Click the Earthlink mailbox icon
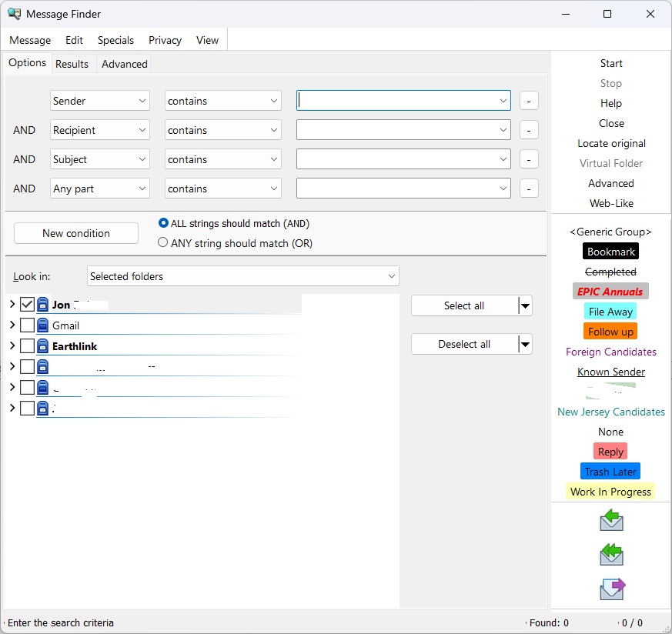 tap(43, 346)
